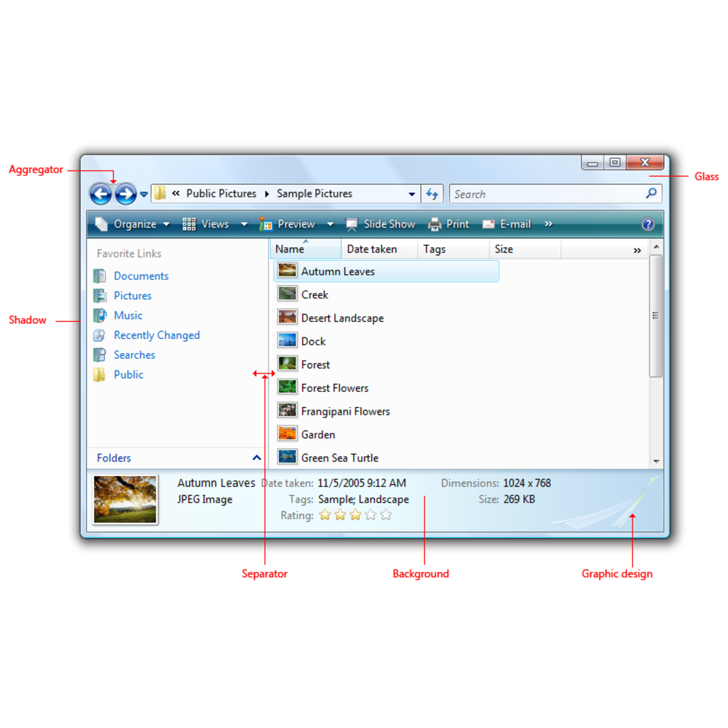Set rating by clicking the third star
Image resolution: width=728 pixels, height=728 pixels.
click(355, 515)
